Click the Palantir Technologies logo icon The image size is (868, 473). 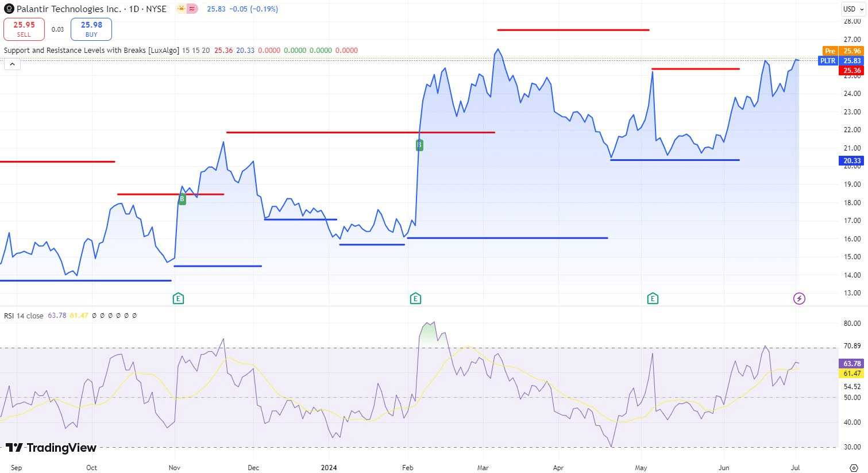pos(8,9)
